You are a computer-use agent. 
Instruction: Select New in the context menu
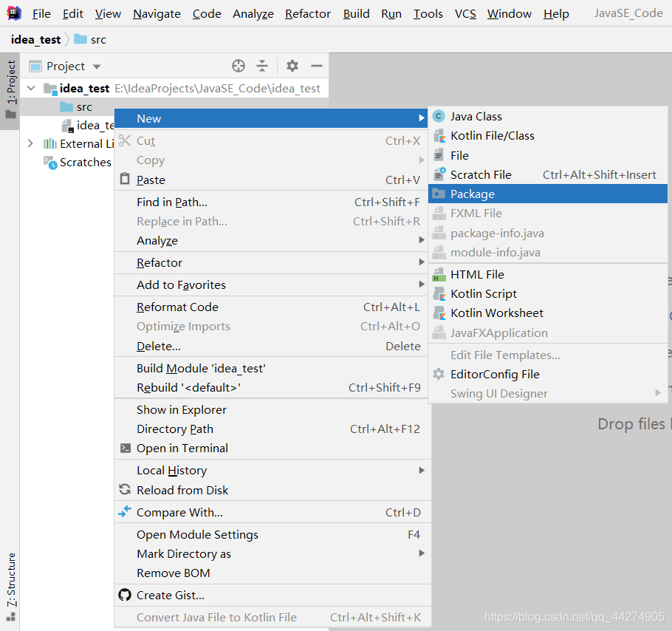click(271, 118)
